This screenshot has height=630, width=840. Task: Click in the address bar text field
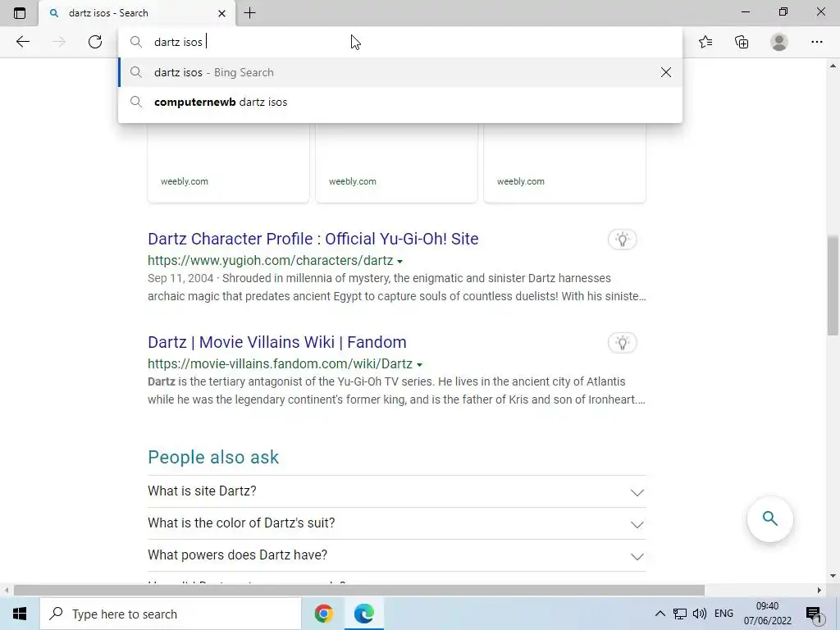(400, 42)
